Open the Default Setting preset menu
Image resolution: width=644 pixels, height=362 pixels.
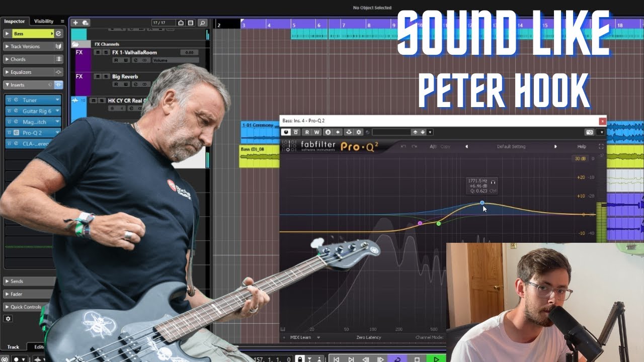pos(511,146)
